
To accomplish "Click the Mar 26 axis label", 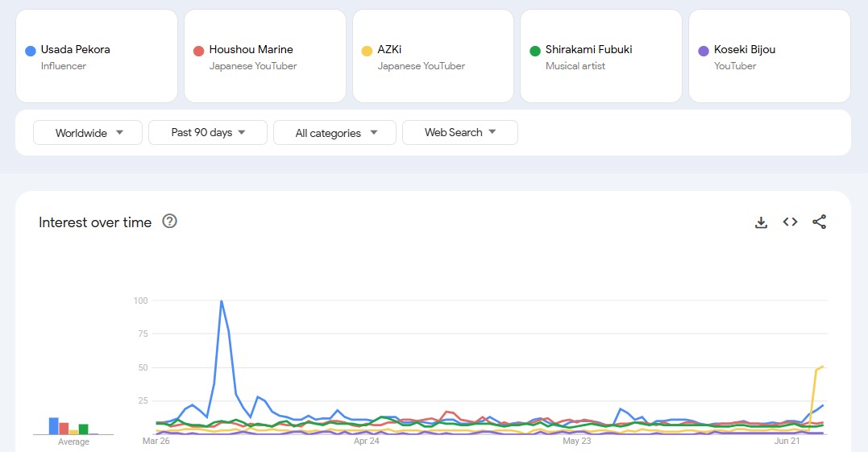I will coord(156,441).
